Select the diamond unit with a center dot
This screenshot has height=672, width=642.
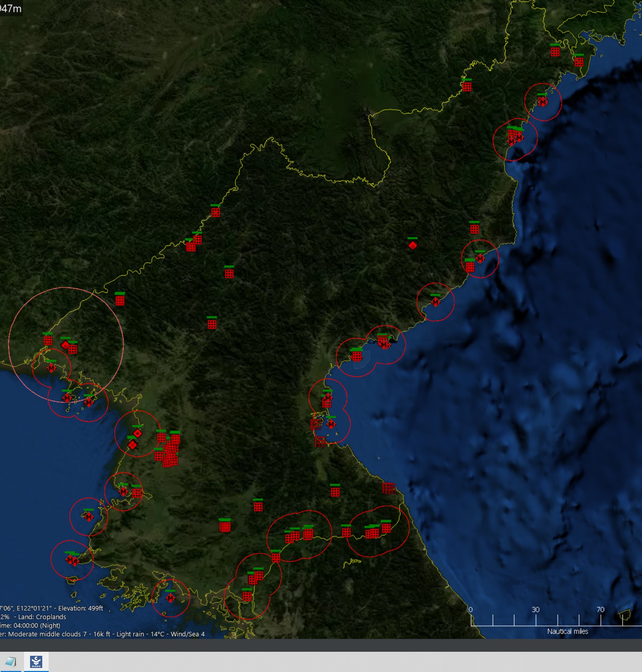tap(138, 434)
